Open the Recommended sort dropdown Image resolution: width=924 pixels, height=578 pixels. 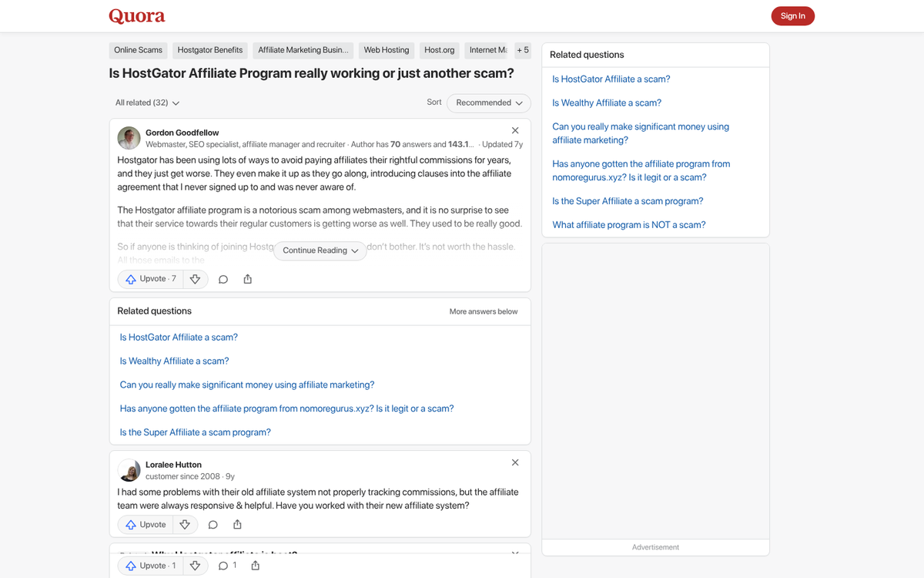coord(489,102)
